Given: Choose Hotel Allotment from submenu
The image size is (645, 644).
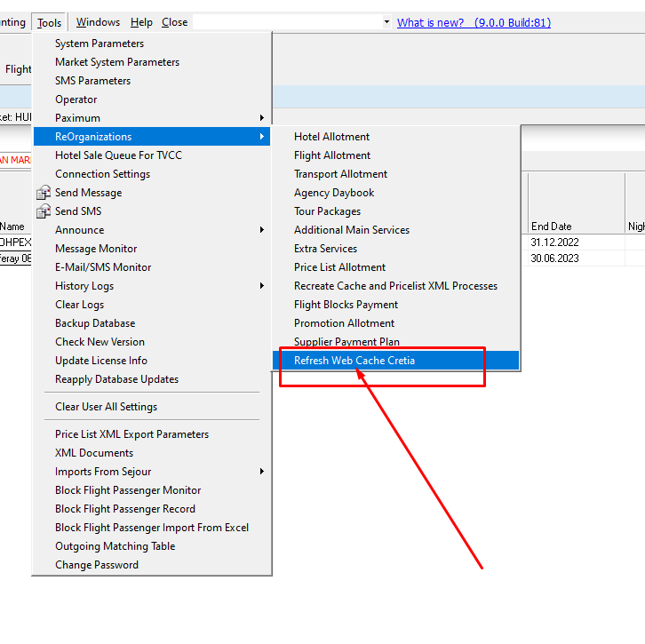Looking at the screenshot, I should [x=331, y=137].
